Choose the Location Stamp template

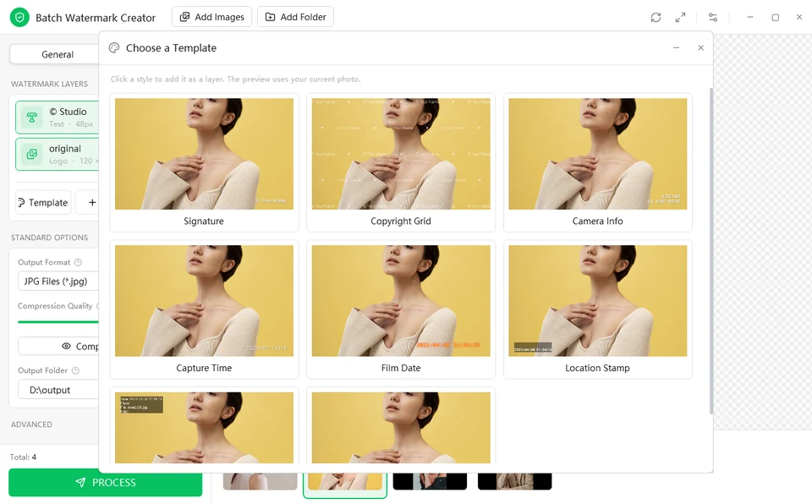click(x=598, y=310)
